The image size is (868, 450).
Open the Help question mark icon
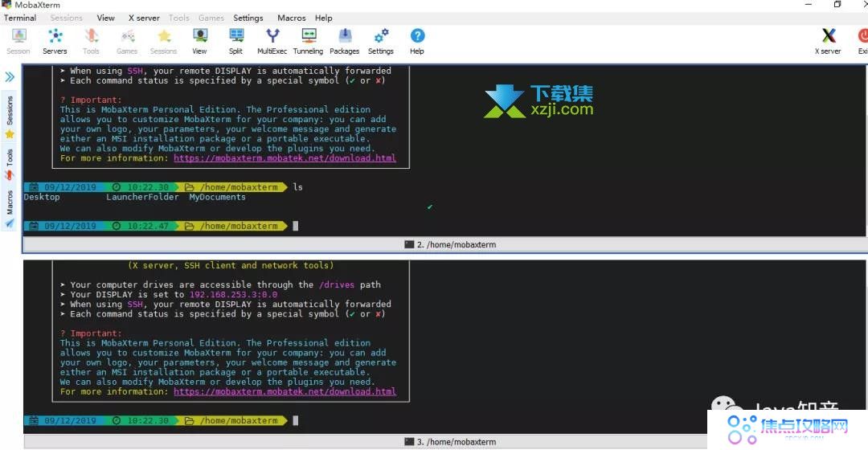[x=417, y=42]
